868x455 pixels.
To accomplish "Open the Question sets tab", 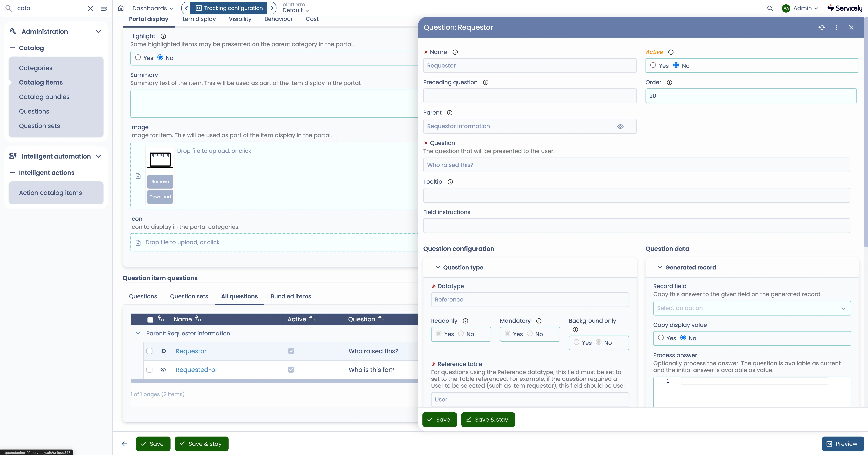I will (189, 296).
